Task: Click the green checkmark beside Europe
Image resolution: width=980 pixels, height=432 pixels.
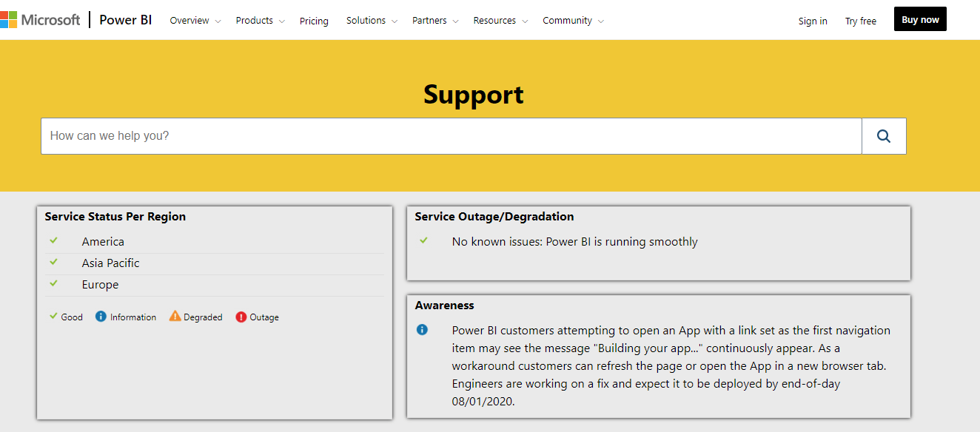Action: (53, 283)
